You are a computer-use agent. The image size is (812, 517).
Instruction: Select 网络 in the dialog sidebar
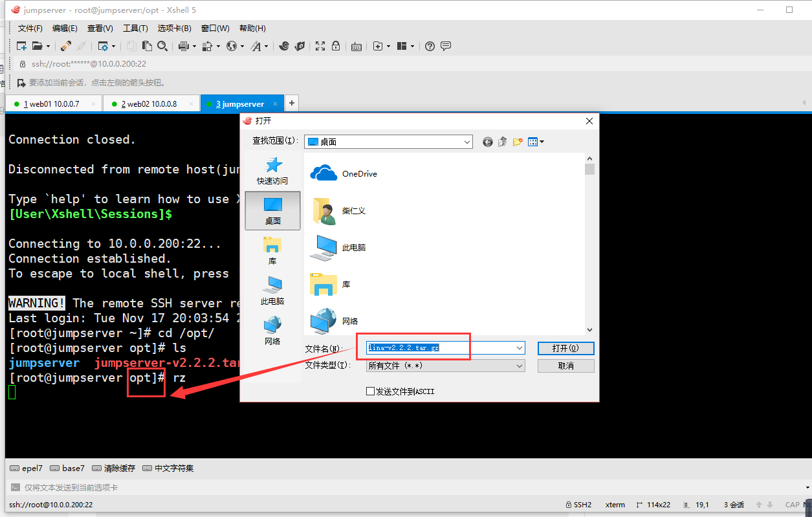click(x=272, y=331)
